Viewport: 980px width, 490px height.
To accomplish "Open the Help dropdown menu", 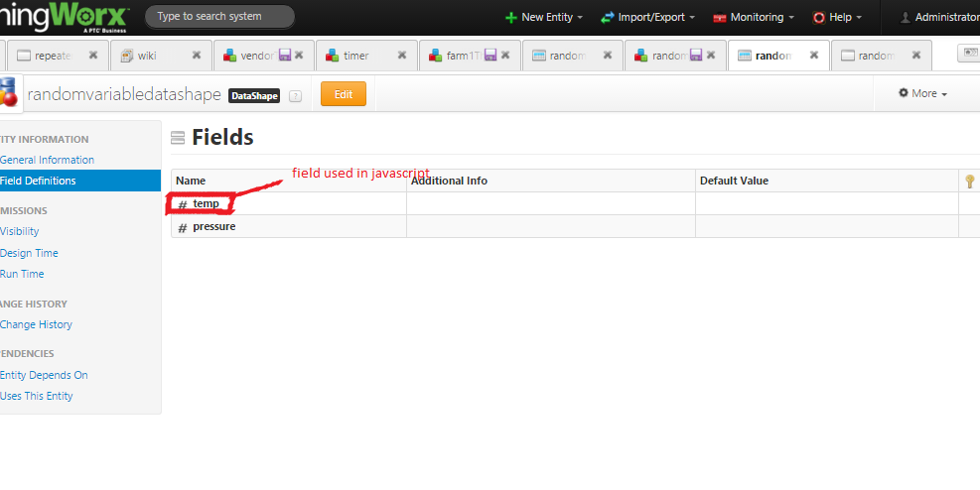I will tap(837, 18).
